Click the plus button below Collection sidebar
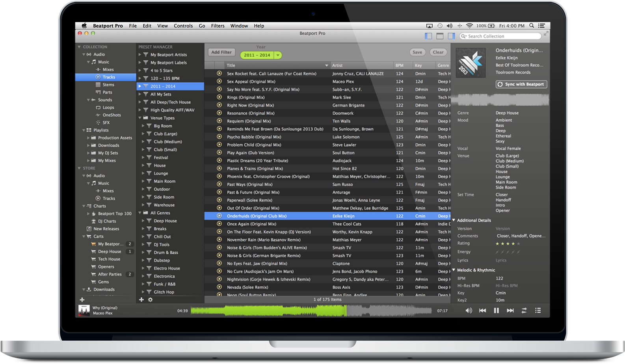625x364 pixels. (82, 300)
